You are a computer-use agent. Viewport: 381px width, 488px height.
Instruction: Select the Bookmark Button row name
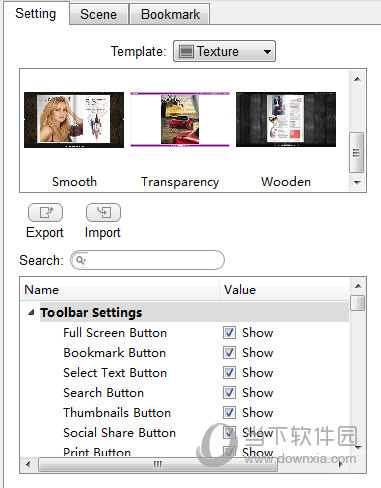point(115,353)
